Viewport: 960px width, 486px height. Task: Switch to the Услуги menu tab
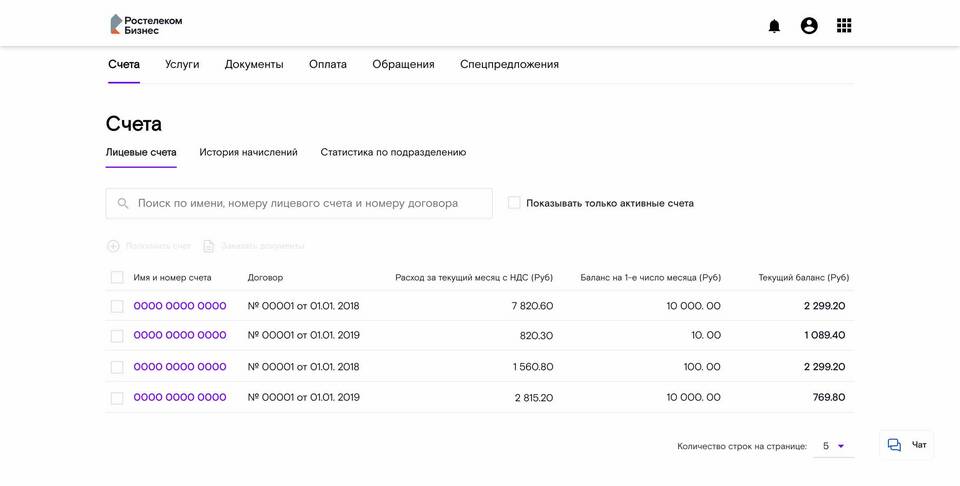click(182, 64)
